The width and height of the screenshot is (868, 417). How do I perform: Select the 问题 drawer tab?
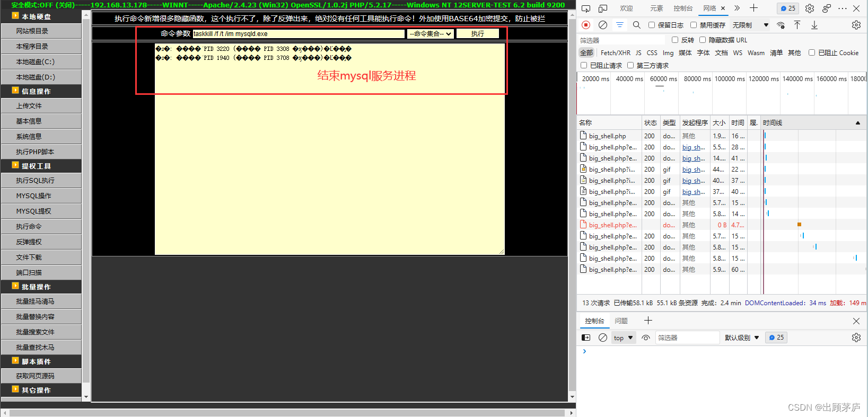621,321
